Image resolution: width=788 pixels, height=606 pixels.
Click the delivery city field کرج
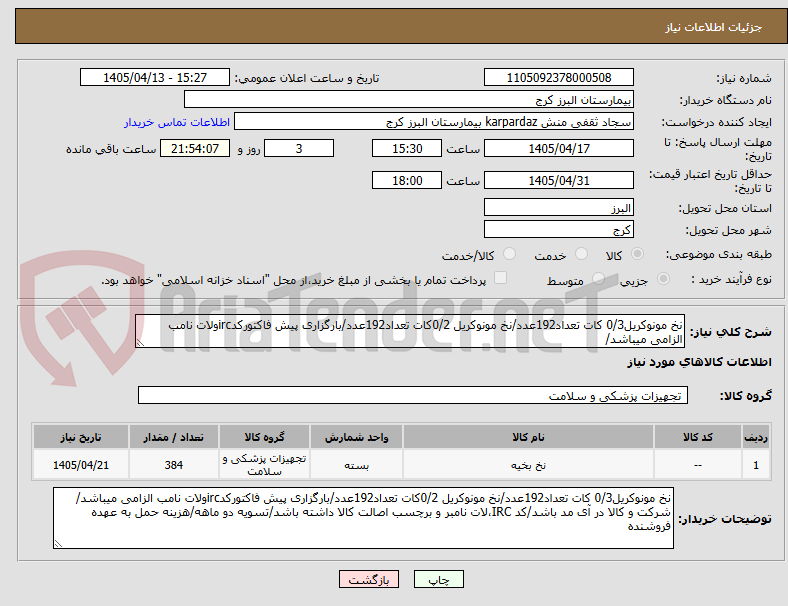(x=559, y=229)
